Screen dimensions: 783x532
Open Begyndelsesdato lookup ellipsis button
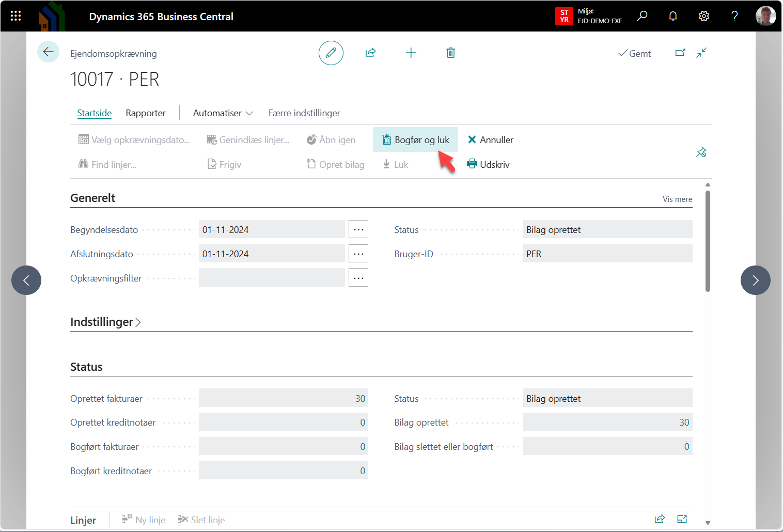pyautogui.click(x=358, y=229)
